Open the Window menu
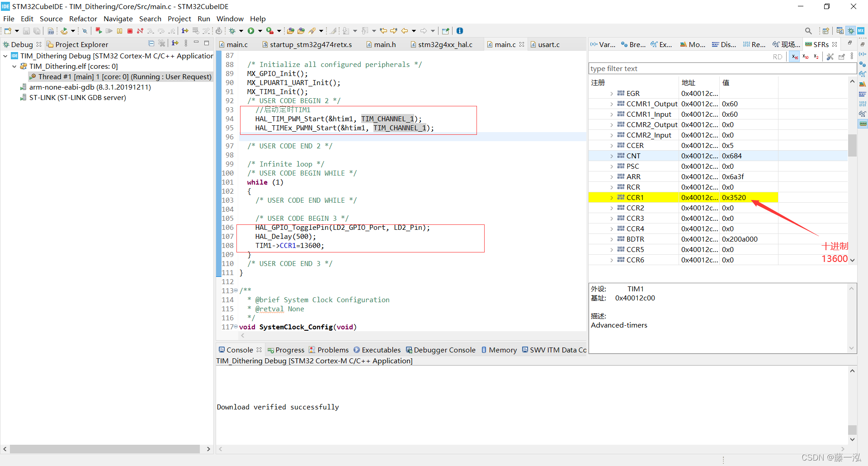This screenshot has height=466, width=868. pos(230,19)
